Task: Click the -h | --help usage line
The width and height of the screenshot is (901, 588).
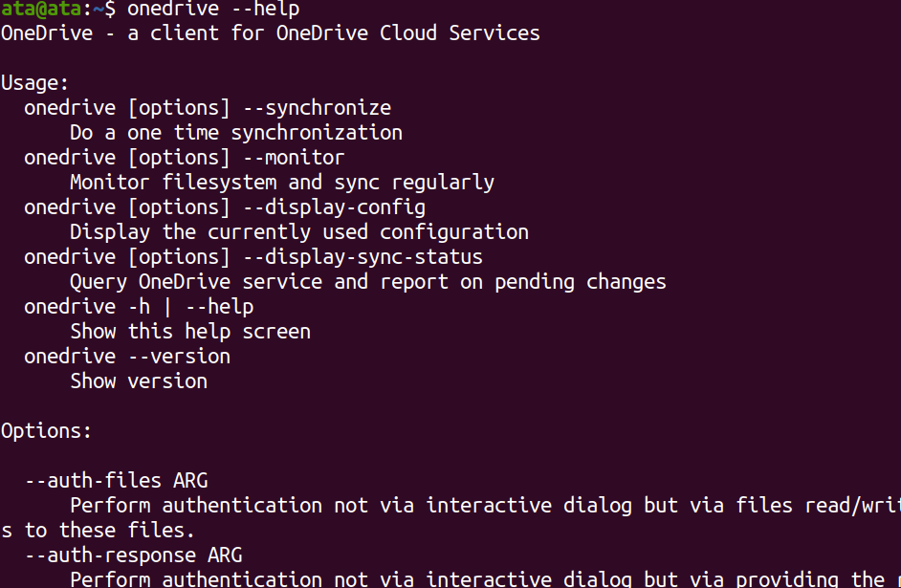Action: 139,307
